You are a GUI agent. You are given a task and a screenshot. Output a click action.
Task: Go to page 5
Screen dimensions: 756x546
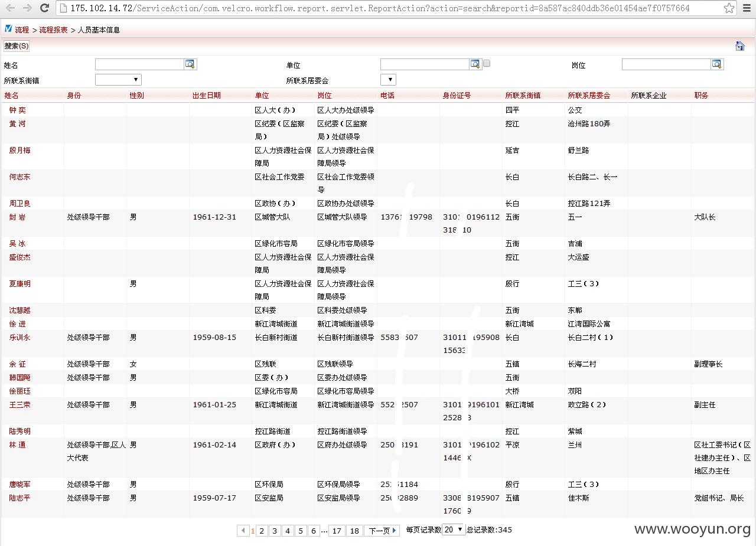click(x=301, y=531)
